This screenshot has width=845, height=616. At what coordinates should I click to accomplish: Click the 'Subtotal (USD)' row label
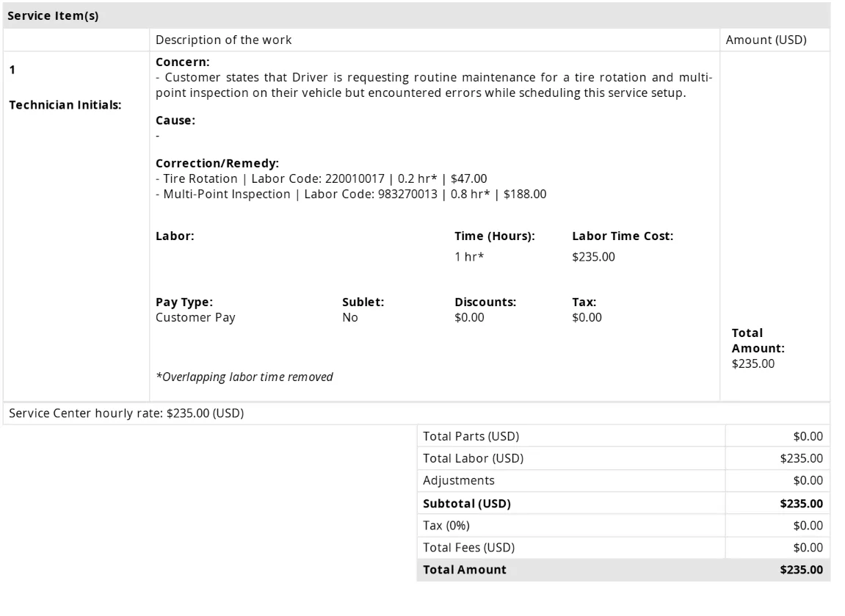tap(467, 504)
